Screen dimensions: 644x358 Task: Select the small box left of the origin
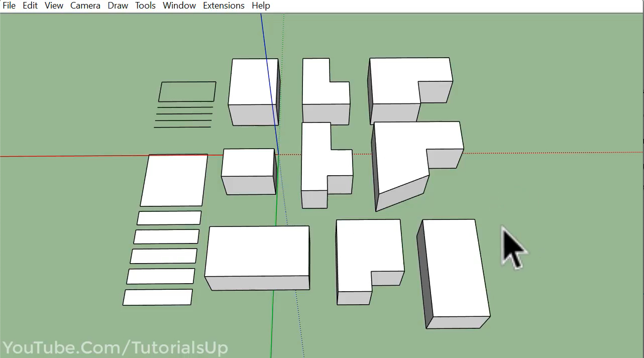coord(248,162)
